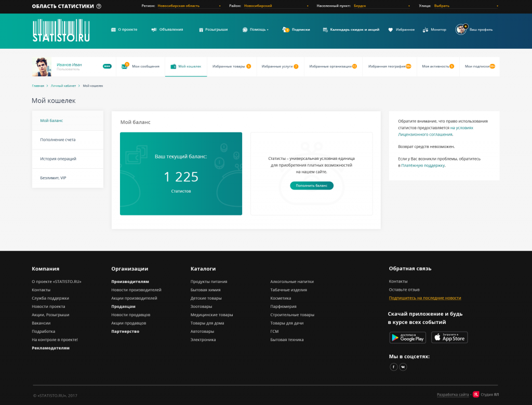Switch to the Мои подписки tab
This screenshot has width=532, height=405.
pos(480,66)
